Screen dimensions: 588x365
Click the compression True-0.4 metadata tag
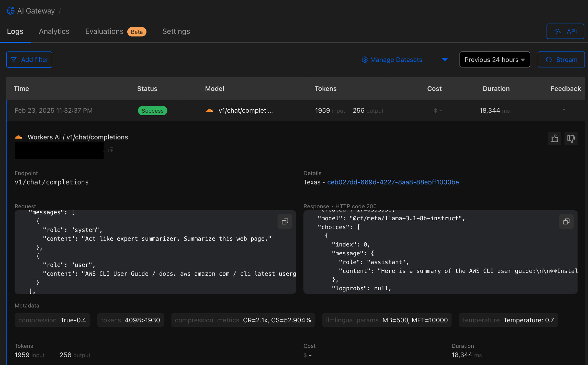[x=52, y=320]
